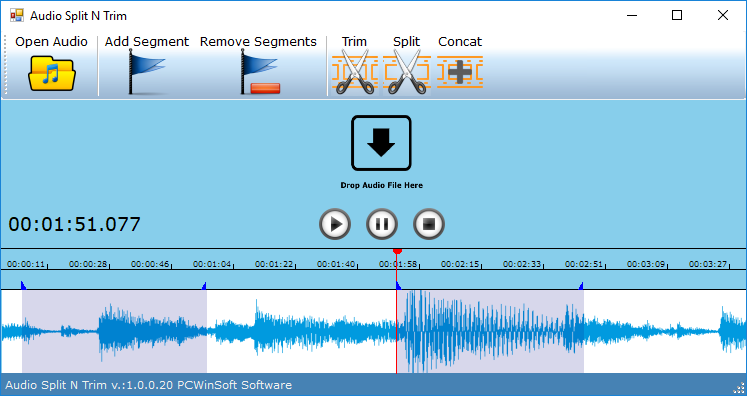This screenshot has height=396, width=747.
Task: Click inside the second shaded waveform segment
Action: pyautogui.click(x=490, y=331)
